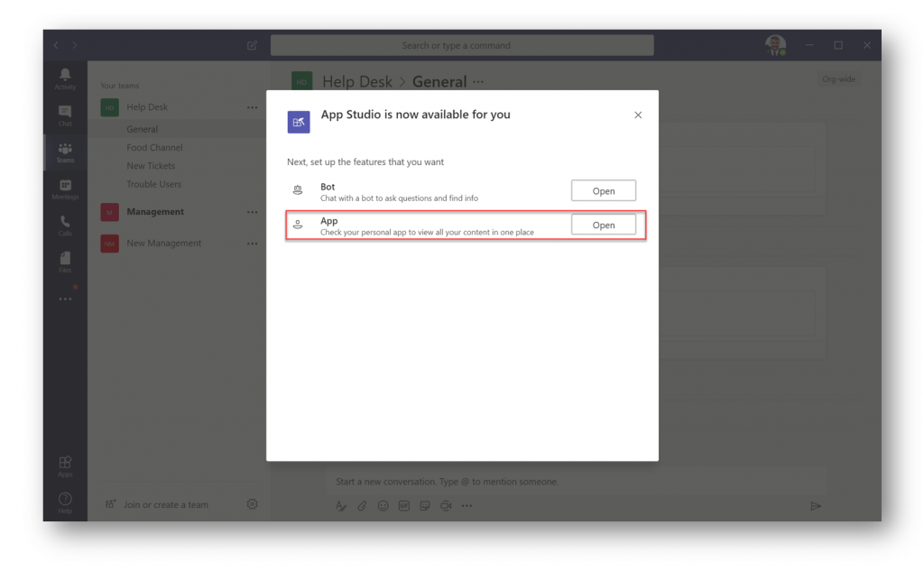Select the Teams icon in the rail
The height and width of the screenshot is (571, 924).
[65, 152]
